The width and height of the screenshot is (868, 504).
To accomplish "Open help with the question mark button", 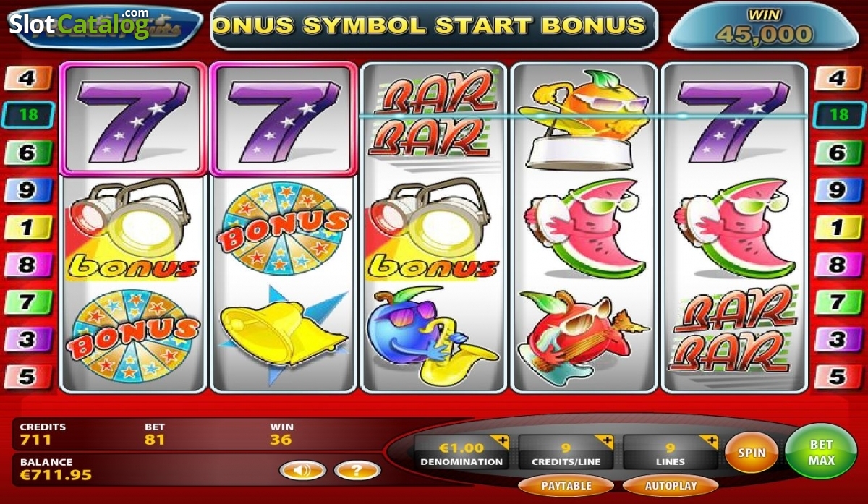I will 357,471.
